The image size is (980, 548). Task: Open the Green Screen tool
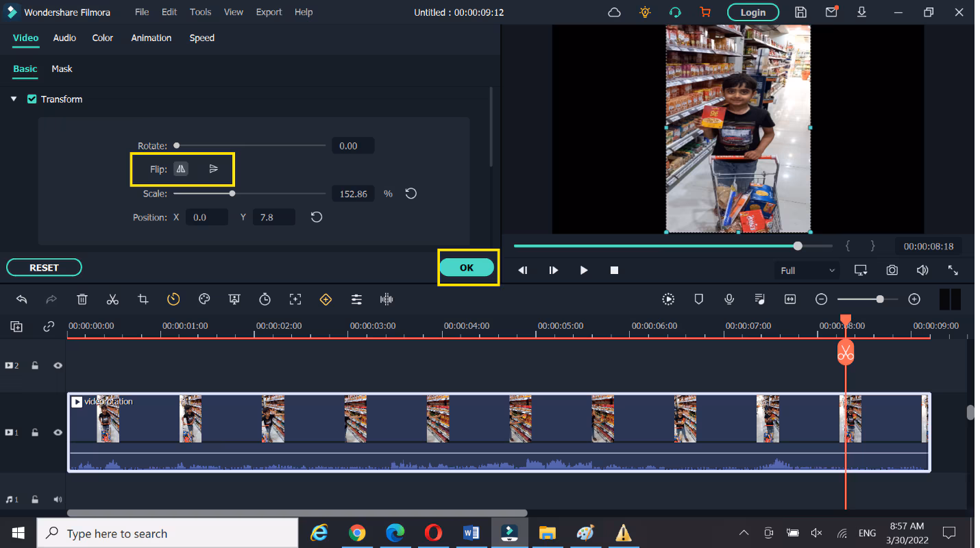234,299
